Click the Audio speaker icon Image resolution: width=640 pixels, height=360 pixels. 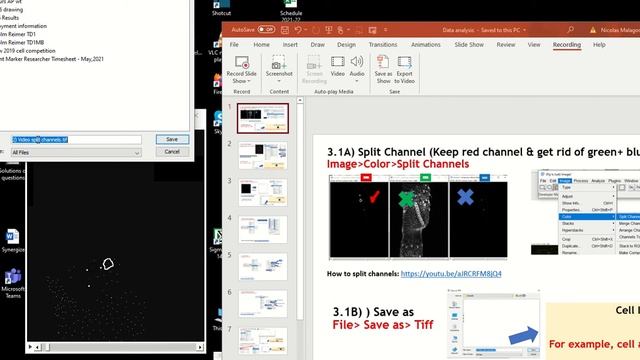[357, 62]
